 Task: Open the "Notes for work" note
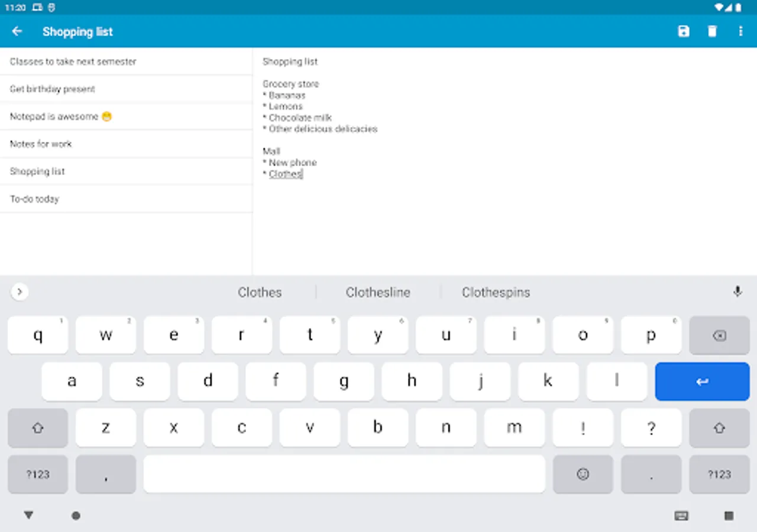tap(126, 144)
